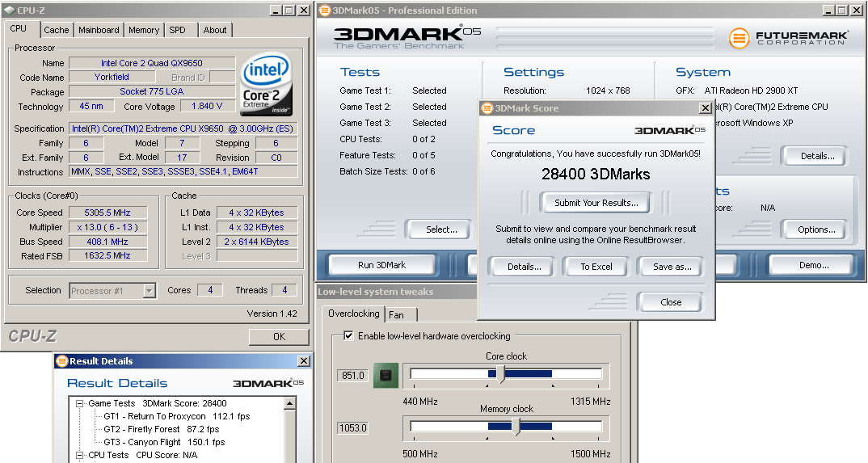Click the processor Name field QX9650
The image size is (868, 463).
pyautogui.click(x=152, y=63)
